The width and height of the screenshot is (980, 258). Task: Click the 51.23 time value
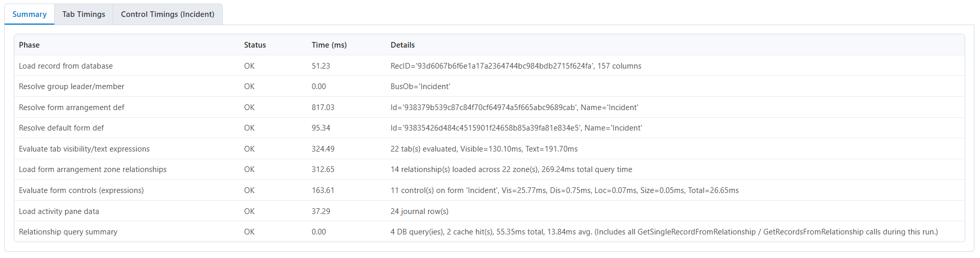(321, 66)
